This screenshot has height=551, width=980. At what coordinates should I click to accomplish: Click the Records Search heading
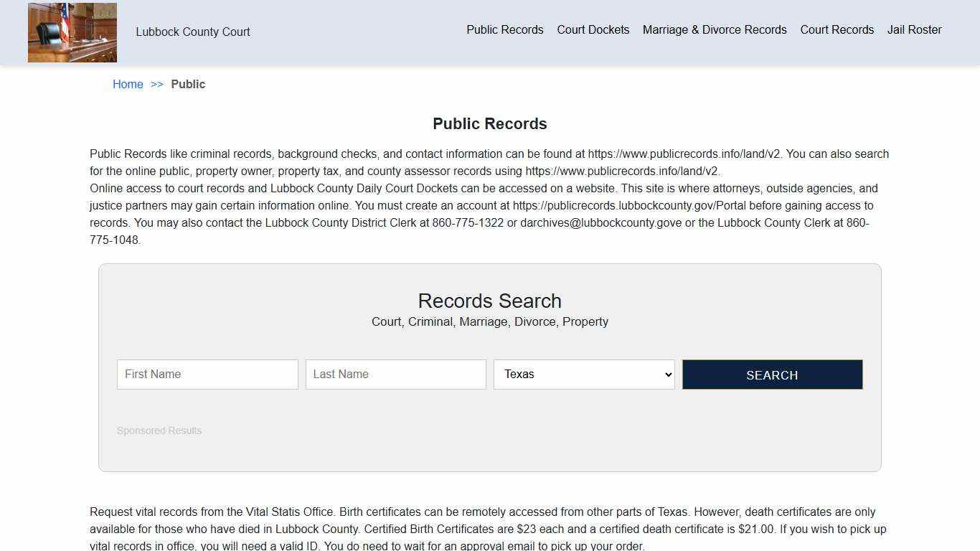pos(489,301)
